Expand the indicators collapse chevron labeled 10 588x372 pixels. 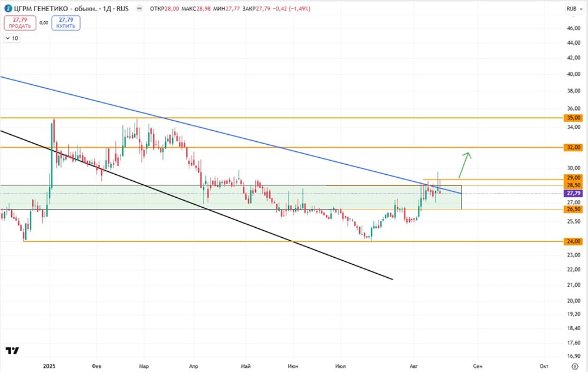[x=12, y=38]
